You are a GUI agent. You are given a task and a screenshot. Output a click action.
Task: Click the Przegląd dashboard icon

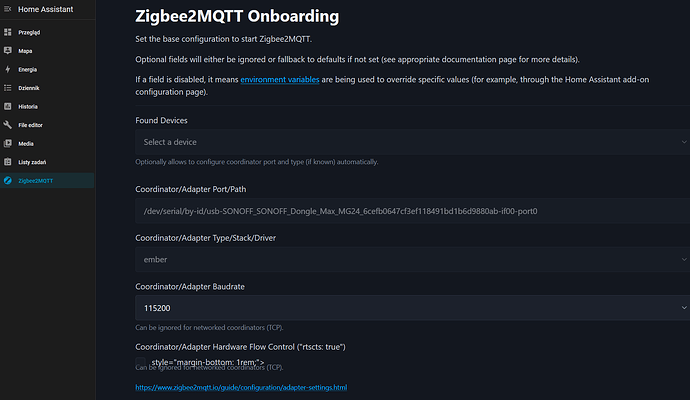9,32
